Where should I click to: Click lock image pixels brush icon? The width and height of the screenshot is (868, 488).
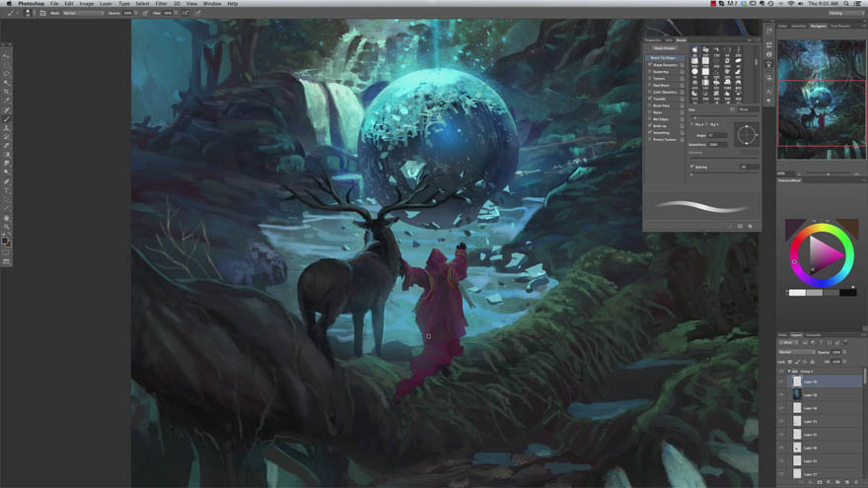point(798,362)
